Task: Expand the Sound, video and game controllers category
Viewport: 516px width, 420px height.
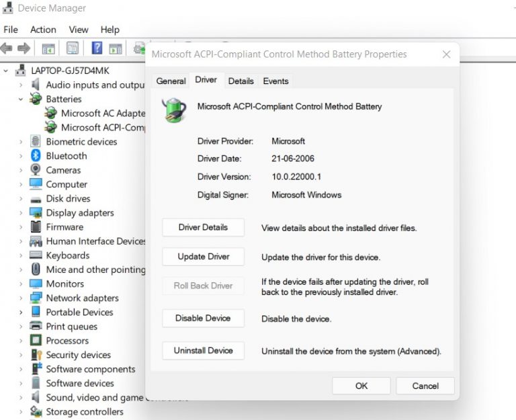Action: click(x=21, y=398)
